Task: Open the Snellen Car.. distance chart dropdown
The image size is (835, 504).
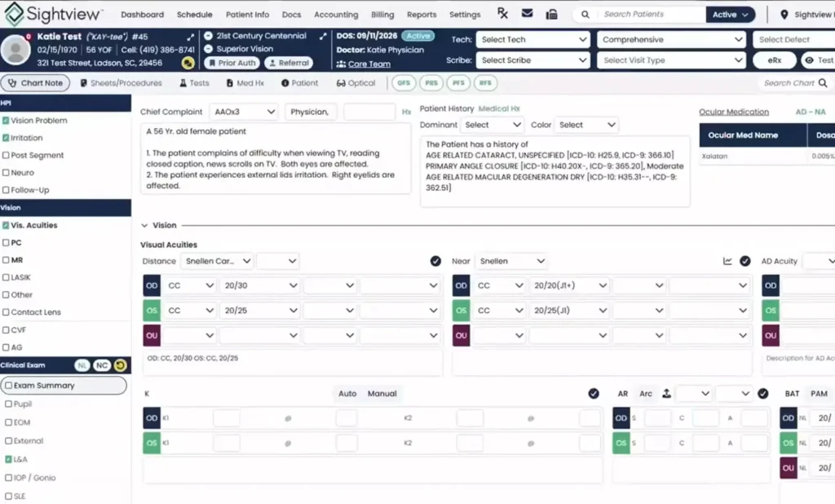Action: (217, 261)
